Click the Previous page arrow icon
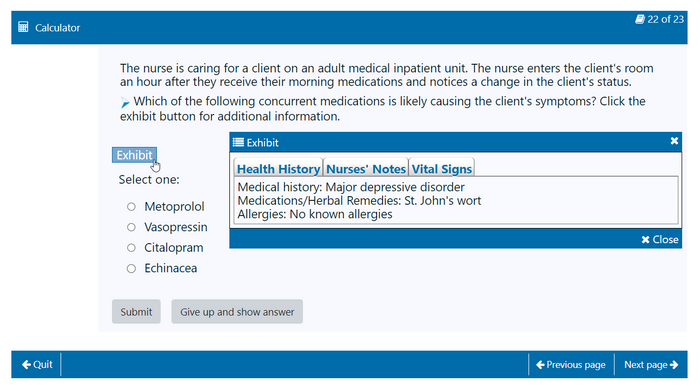Screen dimensions: 700x389 (540, 365)
